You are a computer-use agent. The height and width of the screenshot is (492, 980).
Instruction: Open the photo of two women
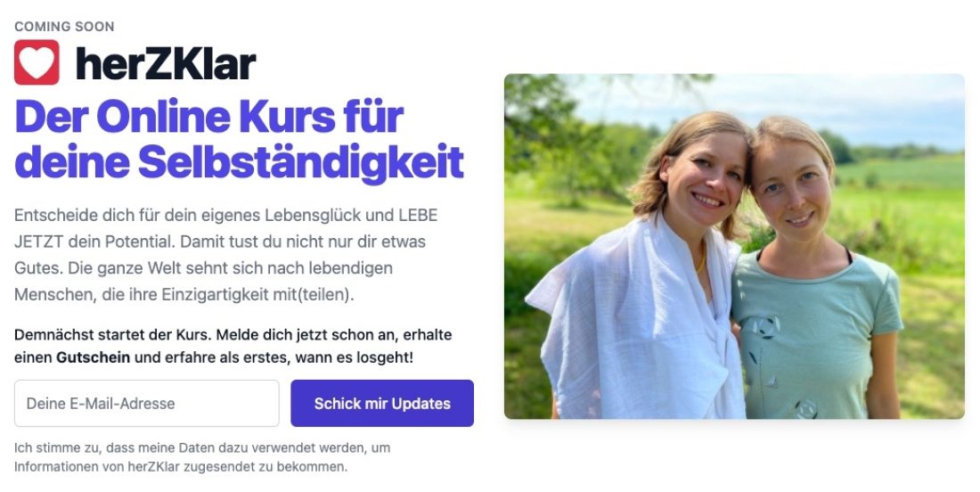(x=734, y=246)
